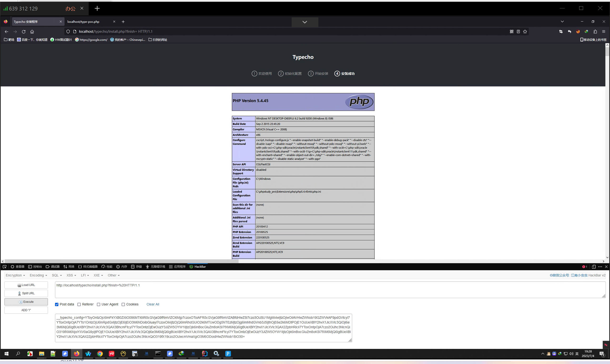Focus the HackBar URL text field
The image size is (610, 364).
330,290
